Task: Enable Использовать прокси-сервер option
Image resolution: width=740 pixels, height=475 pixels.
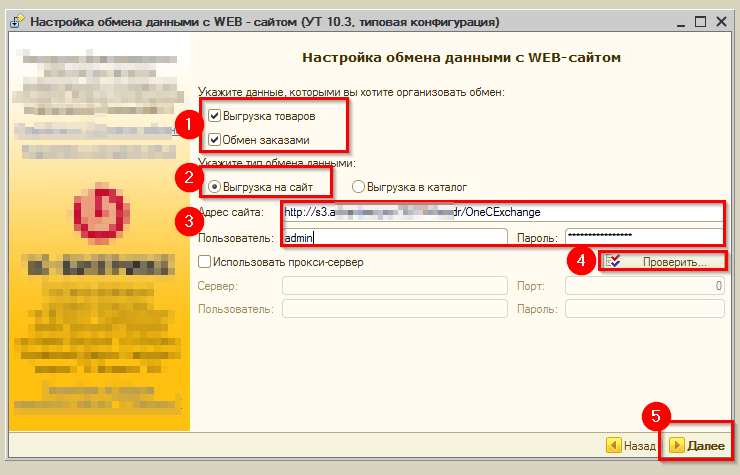Action: point(206,262)
